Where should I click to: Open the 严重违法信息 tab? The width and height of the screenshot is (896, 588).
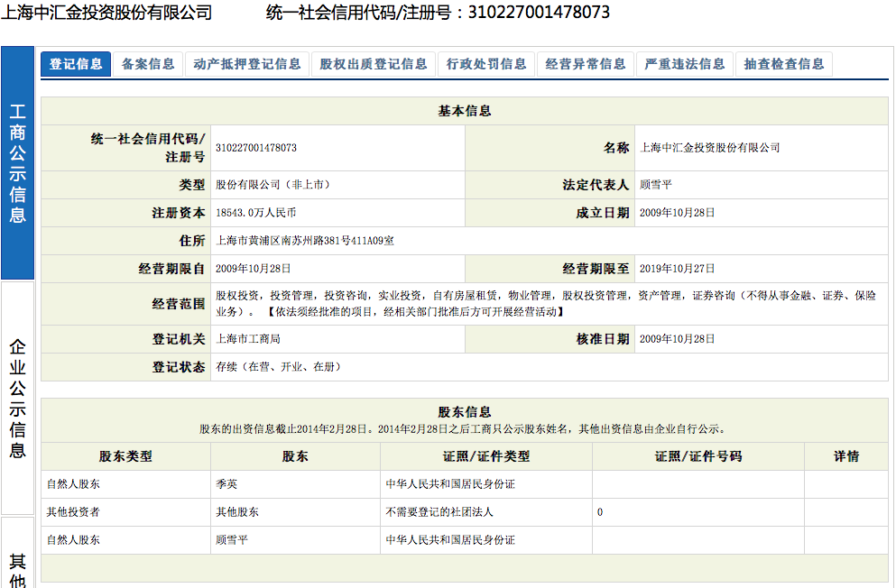point(685,64)
